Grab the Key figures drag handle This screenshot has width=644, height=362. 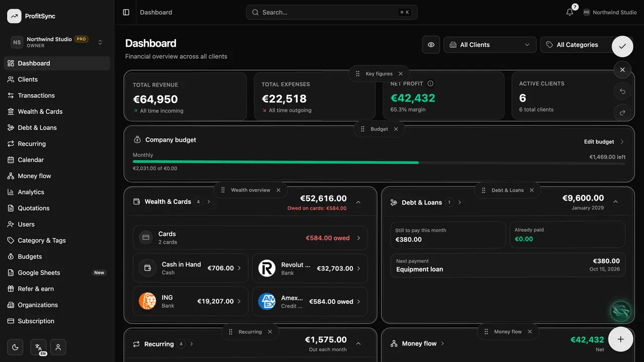tap(358, 73)
